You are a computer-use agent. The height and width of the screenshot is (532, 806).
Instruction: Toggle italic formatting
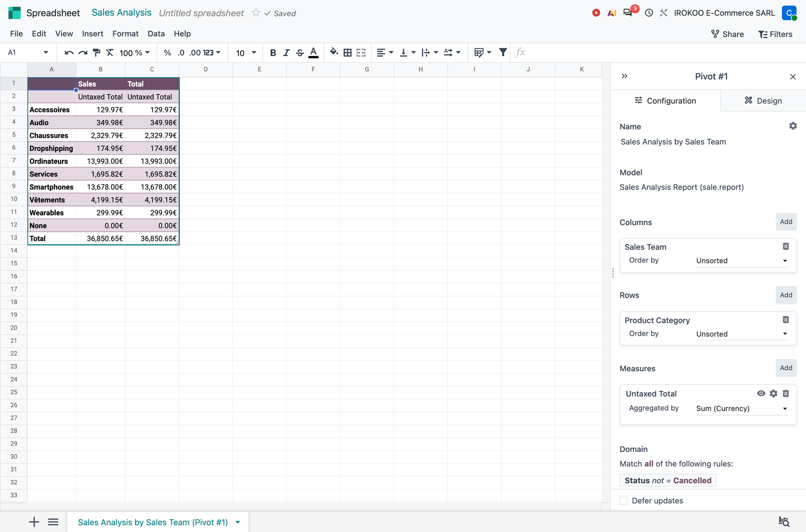pos(286,52)
